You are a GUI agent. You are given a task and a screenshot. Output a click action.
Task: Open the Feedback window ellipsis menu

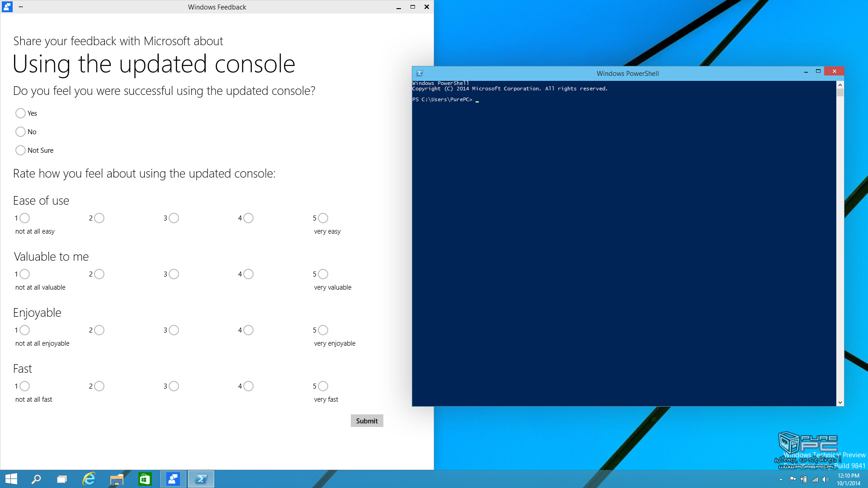coord(21,7)
